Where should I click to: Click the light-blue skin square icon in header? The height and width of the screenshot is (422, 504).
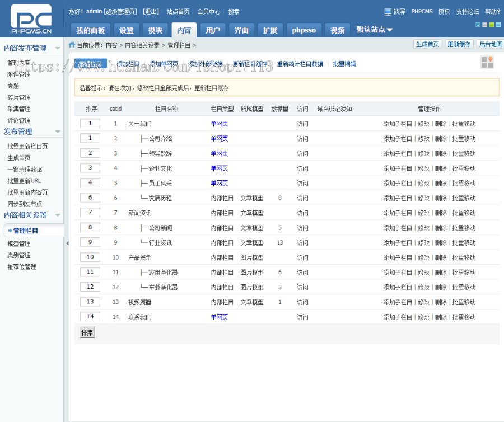(x=498, y=25)
